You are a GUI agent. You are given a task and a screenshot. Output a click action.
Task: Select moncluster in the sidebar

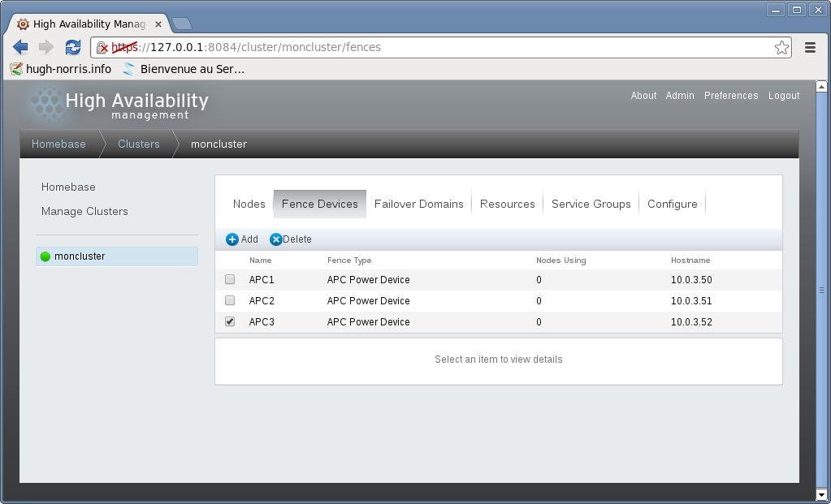[80, 256]
